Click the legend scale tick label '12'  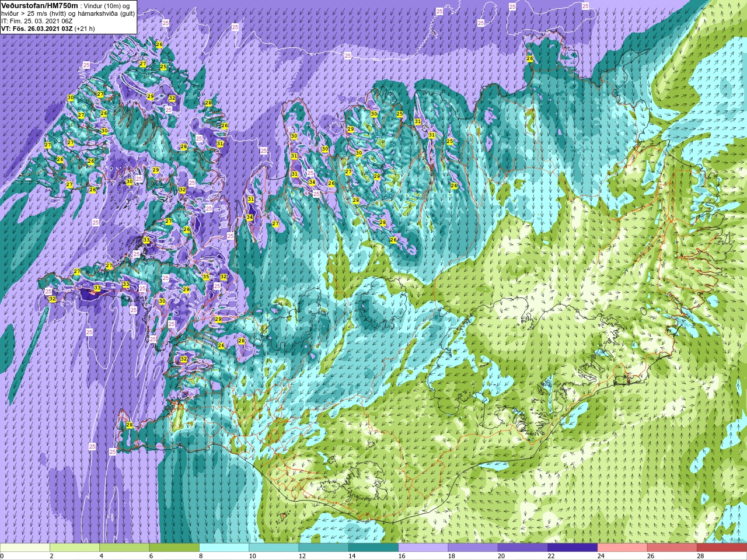pos(302,556)
